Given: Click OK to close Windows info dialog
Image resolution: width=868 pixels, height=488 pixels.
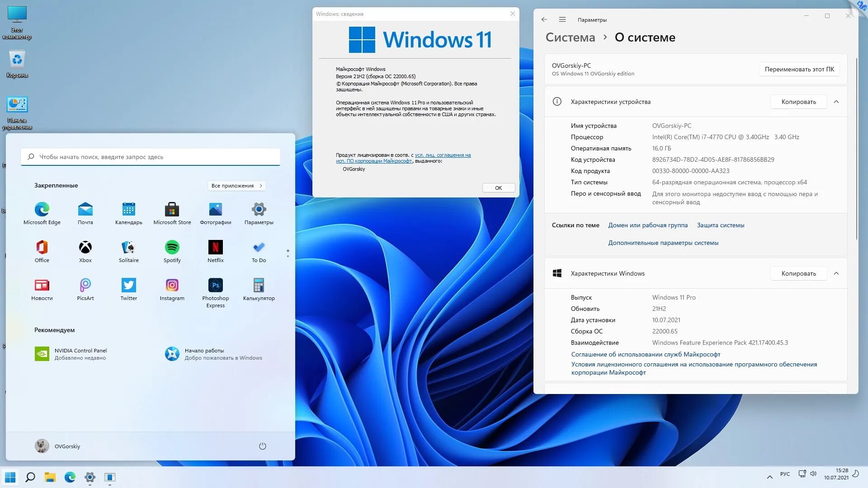Looking at the screenshot, I should (x=498, y=188).
